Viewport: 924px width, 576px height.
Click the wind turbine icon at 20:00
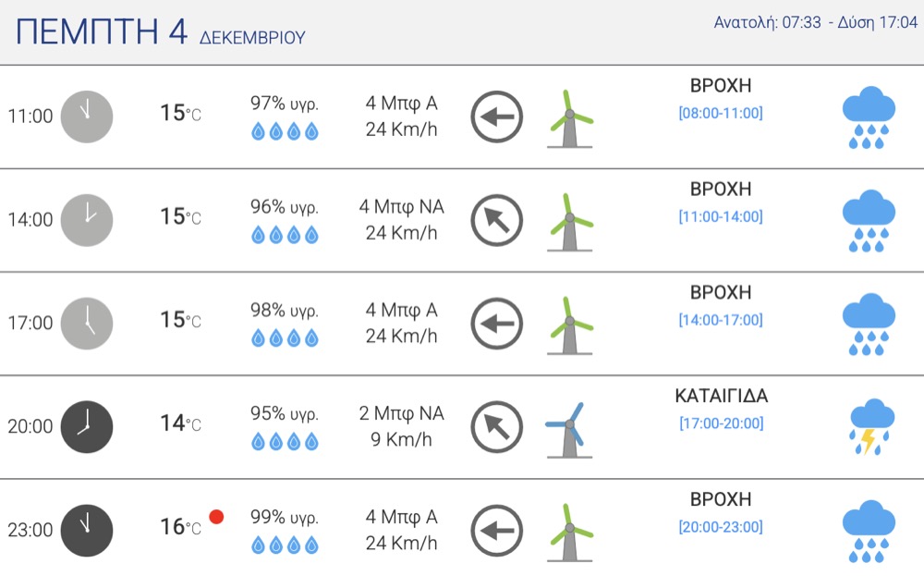click(569, 429)
